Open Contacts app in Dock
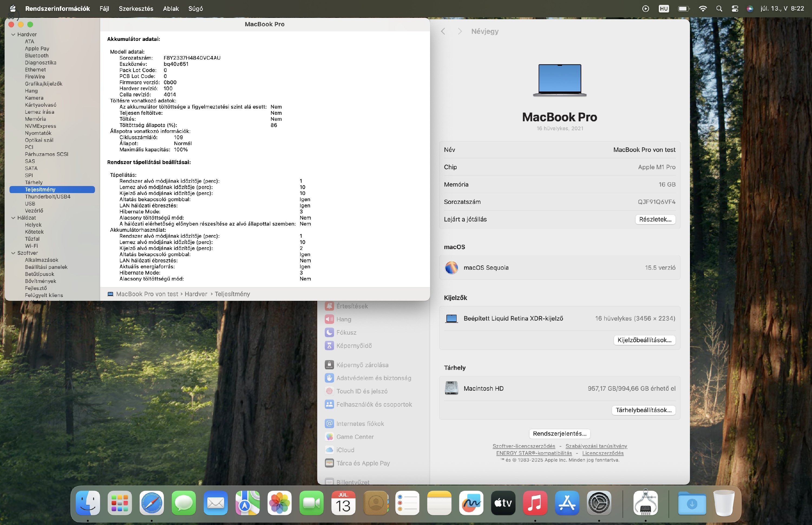812x525 pixels. point(375,503)
